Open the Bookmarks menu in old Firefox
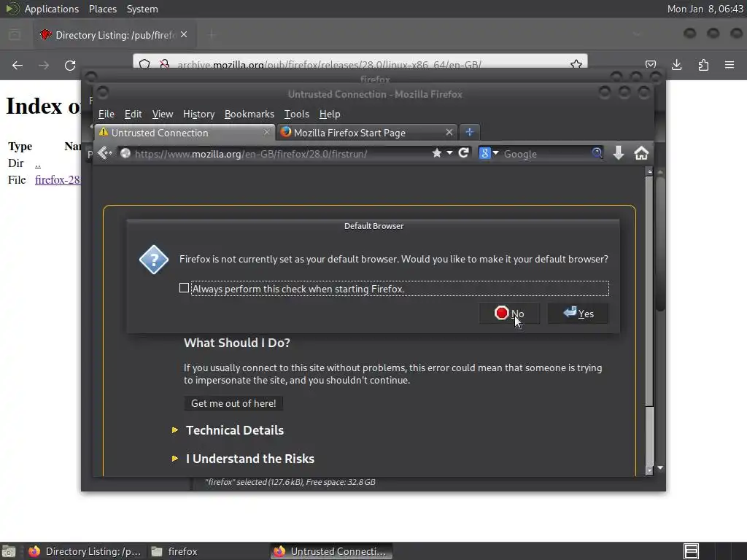Viewport: 747px width, 560px height. point(249,114)
